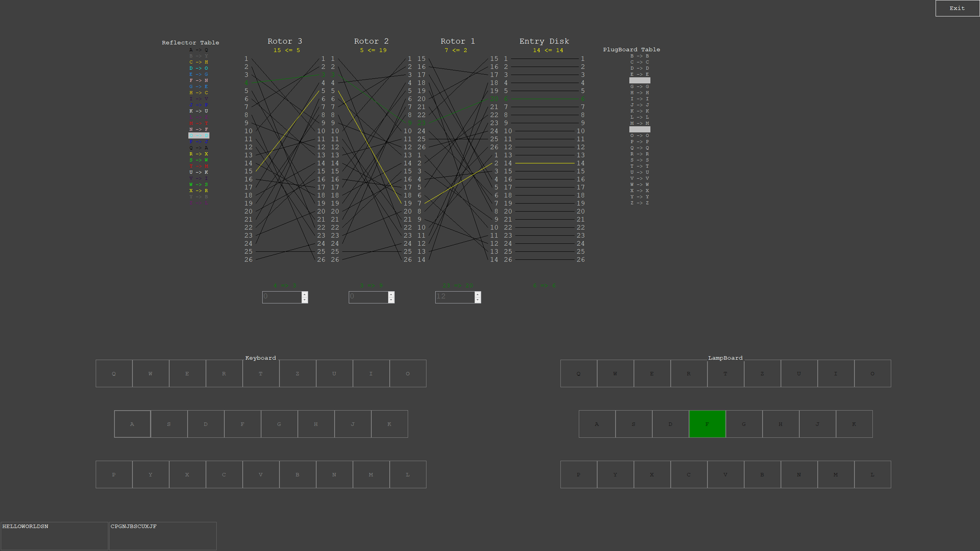The width and height of the screenshot is (980, 551).
Task: Tap the H key on Keyboard
Action: click(x=316, y=424)
